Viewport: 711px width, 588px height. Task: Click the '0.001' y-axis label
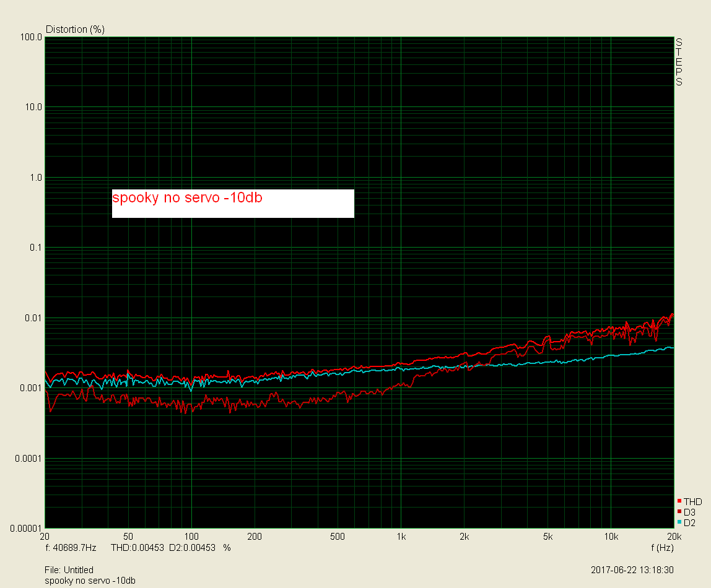pyautogui.click(x=31, y=388)
